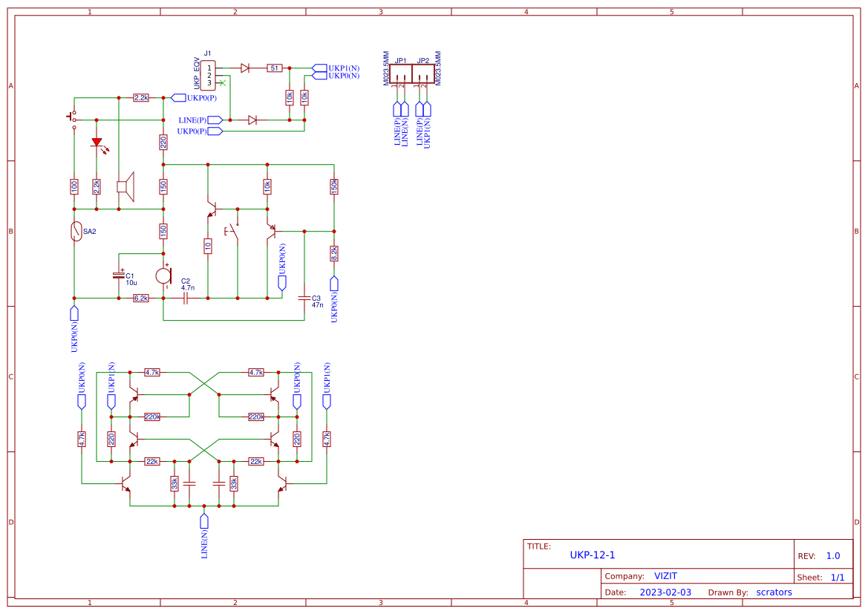Click the REV value 1.0
This screenshot has height=614, width=868.
click(833, 556)
